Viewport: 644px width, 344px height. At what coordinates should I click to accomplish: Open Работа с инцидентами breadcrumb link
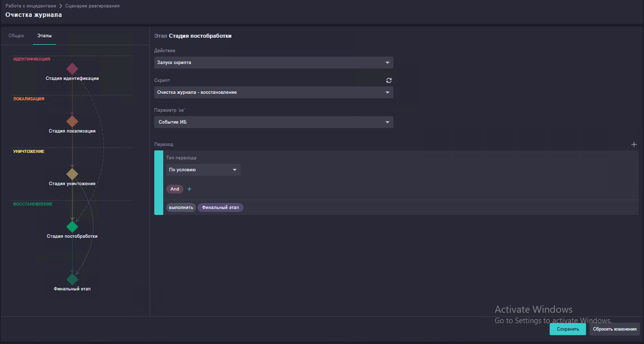[30, 6]
